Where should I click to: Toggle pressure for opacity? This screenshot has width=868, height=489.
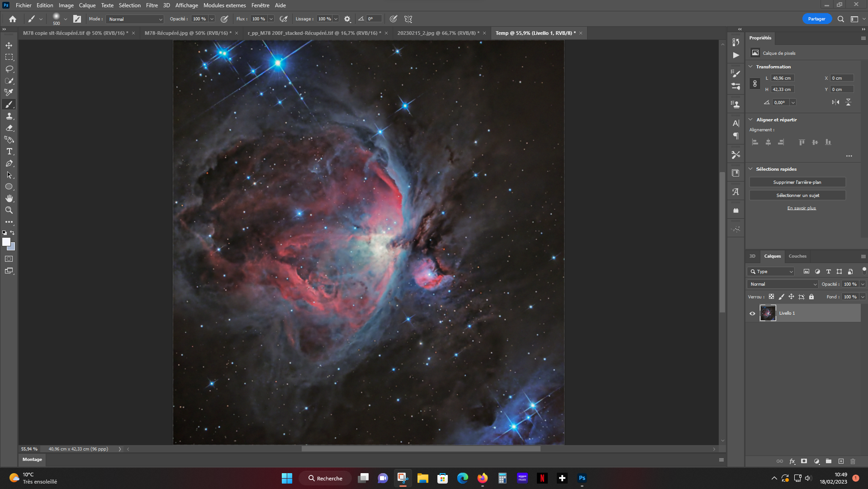(x=224, y=19)
